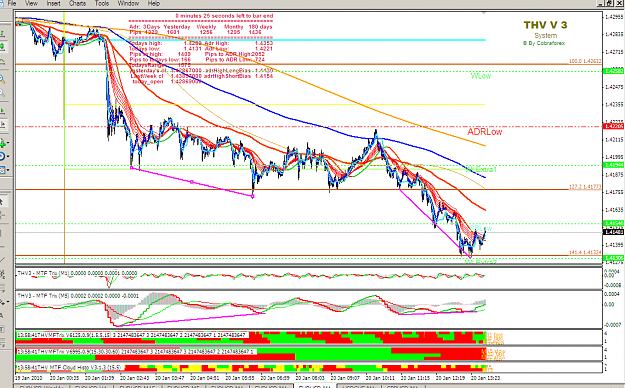Screen dimensions: 625x388
Task: Toggle the Chart Shift icon
Action: pyautogui.click(x=2, y=125)
